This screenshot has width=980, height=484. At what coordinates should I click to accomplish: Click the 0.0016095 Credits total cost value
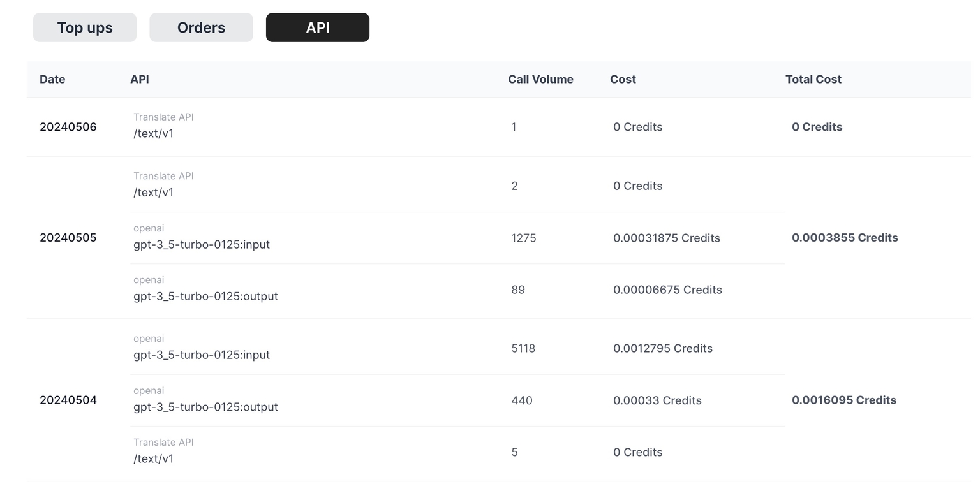click(x=844, y=400)
